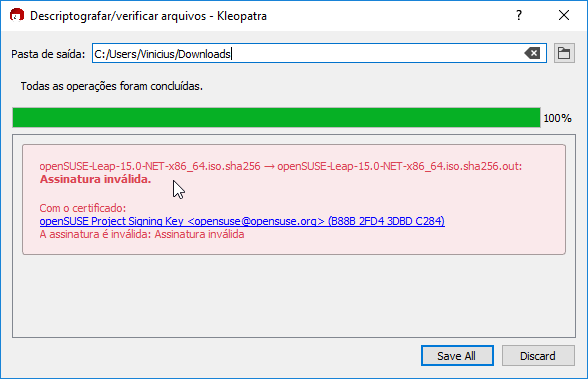This screenshot has width=588, height=379.
Task: Click the 'Assinatura inválida.' bold text
Action: pyautogui.click(x=95, y=179)
